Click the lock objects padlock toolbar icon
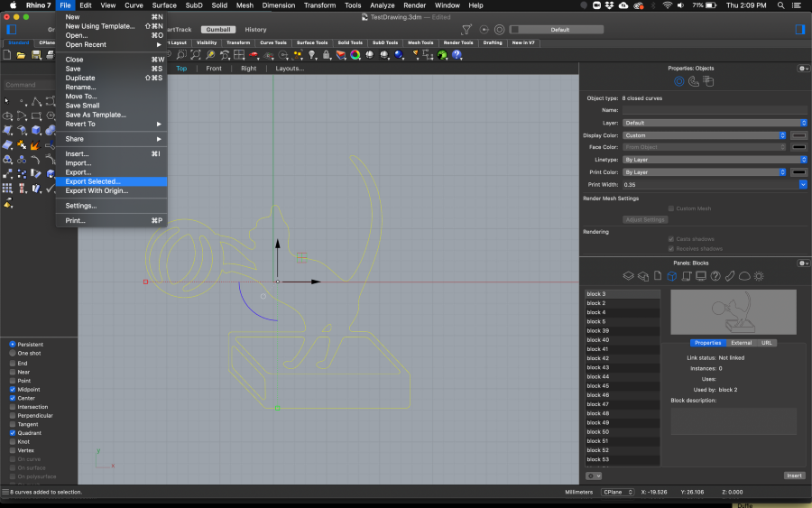This screenshot has height=508, width=812. point(325,55)
